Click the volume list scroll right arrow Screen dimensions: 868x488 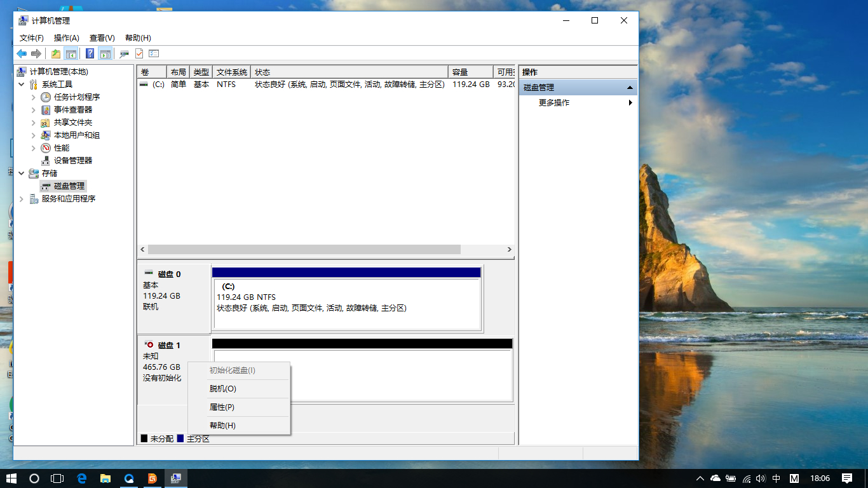pyautogui.click(x=509, y=250)
